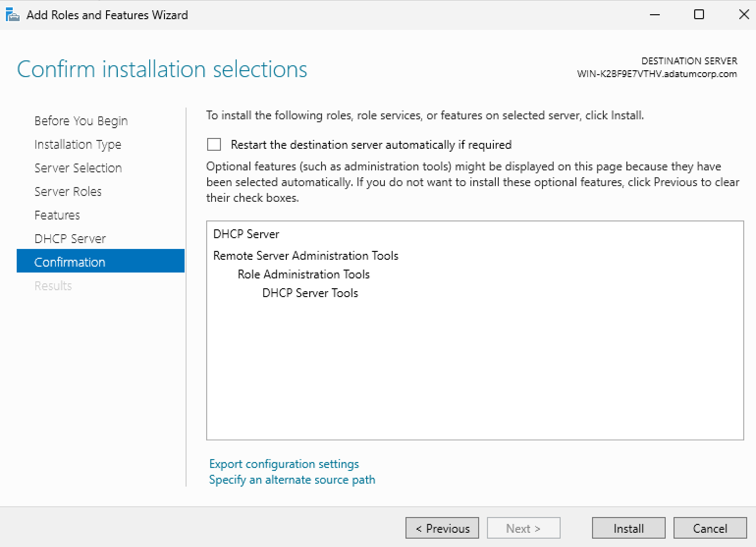Navigate to Server Selection step
The image size is (756, 547).
(78, 168)
